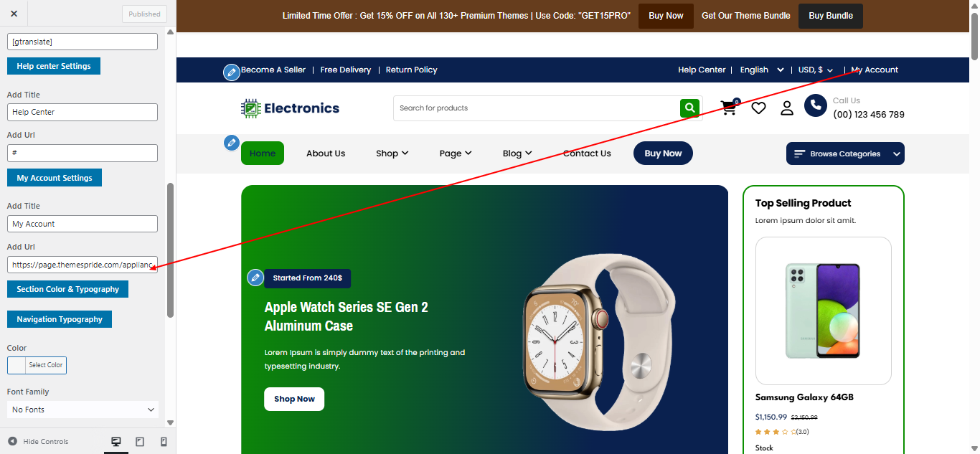Open the Select Color swatch picker

click(x=37, y=365)
